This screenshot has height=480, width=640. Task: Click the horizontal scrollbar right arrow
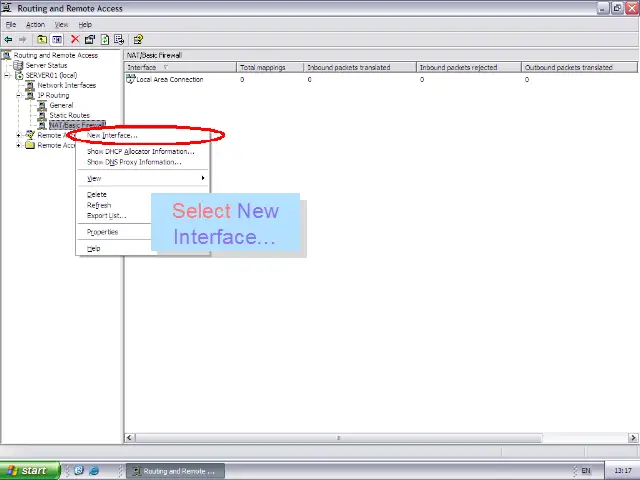[x=633, y=438]
